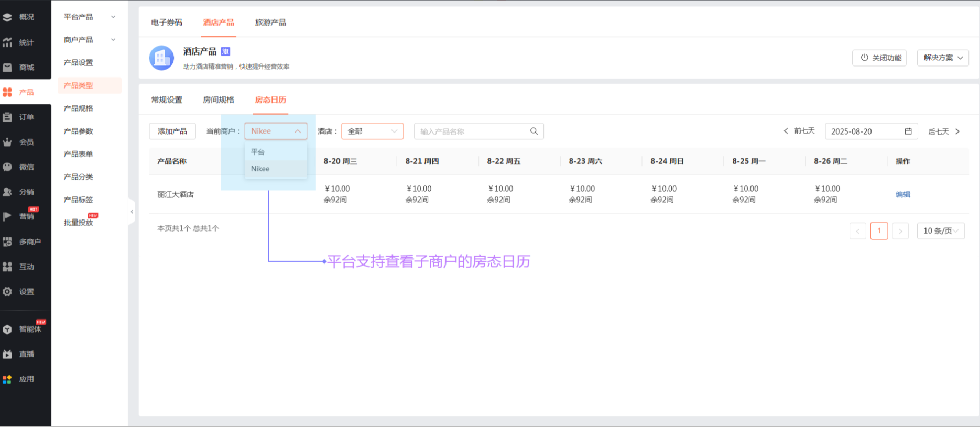This screenshot has height=429, width=980.
Task: Open 批量投放 in submenu
Action: [x=79, y=223]
